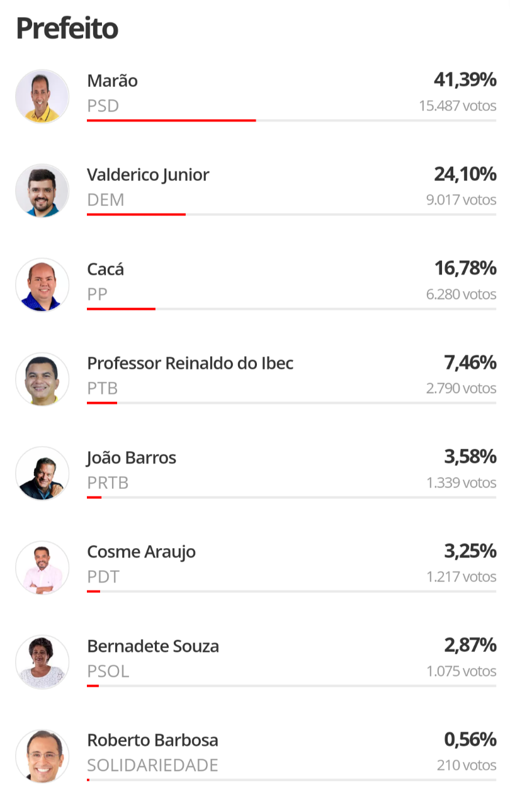Open Cacá's candidate photo
Screen dimensions: 510x812
(42, 285)
